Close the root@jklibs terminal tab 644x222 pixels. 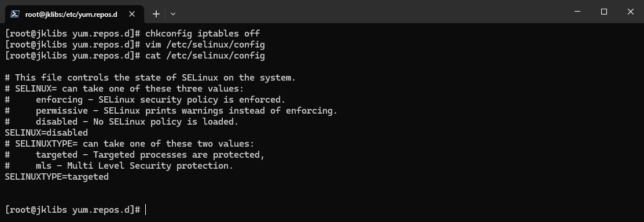click(x=132, y=14)
